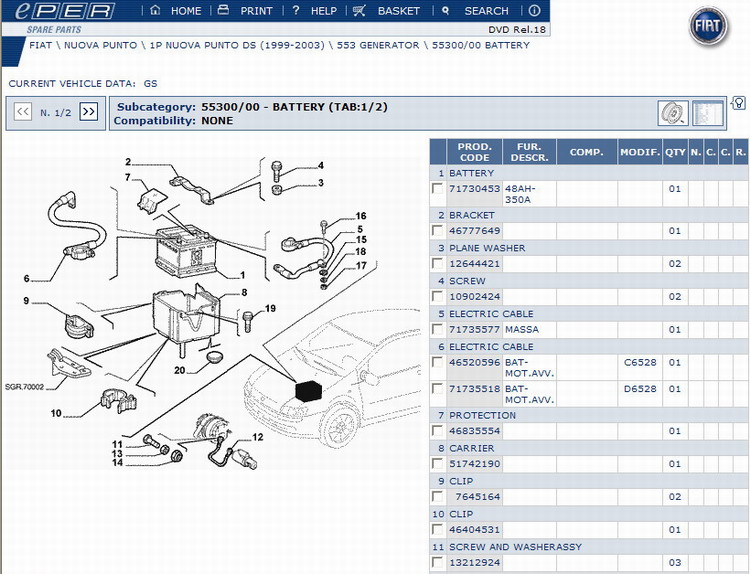Go to previous table page arrow
The height and width of the screenshot is (574, 750).
click(x=23, y=112)
